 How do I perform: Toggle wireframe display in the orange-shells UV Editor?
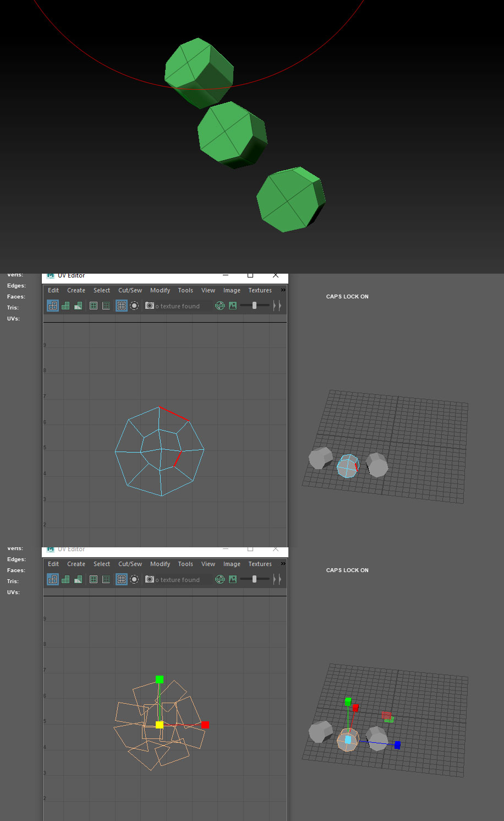tap(53, 579)
